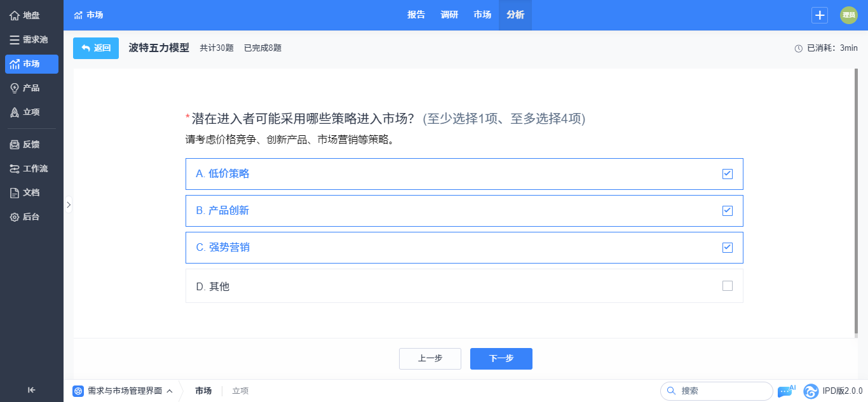This screenshot has height=402, width=868.
Task: Uncheck option B 产品创新 checkbox
Action: click(728, 211)
